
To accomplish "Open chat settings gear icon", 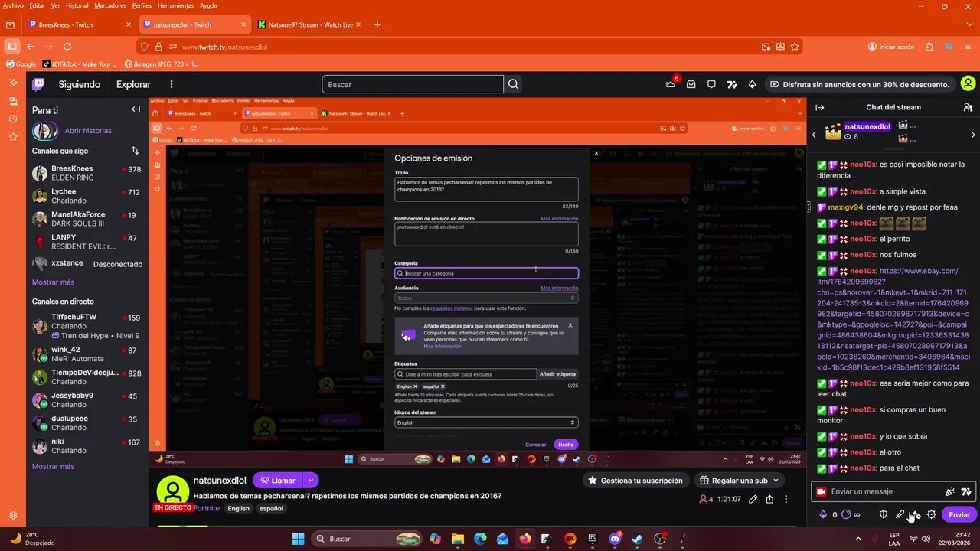I will [x=931, y=514].
